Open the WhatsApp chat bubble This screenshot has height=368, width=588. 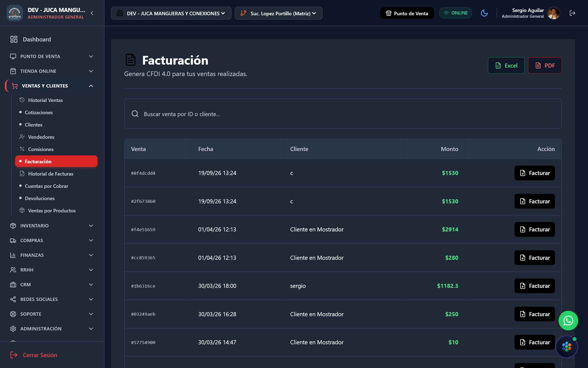[x=568, y=321]
